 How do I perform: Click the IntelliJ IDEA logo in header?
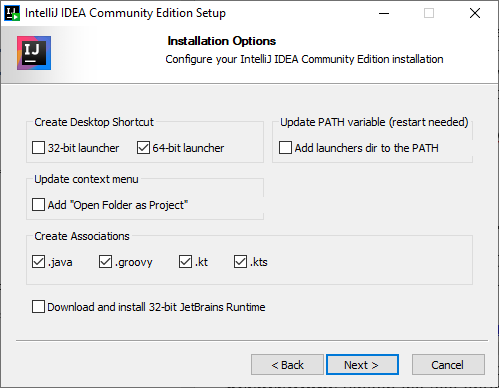tap(34, 53)
